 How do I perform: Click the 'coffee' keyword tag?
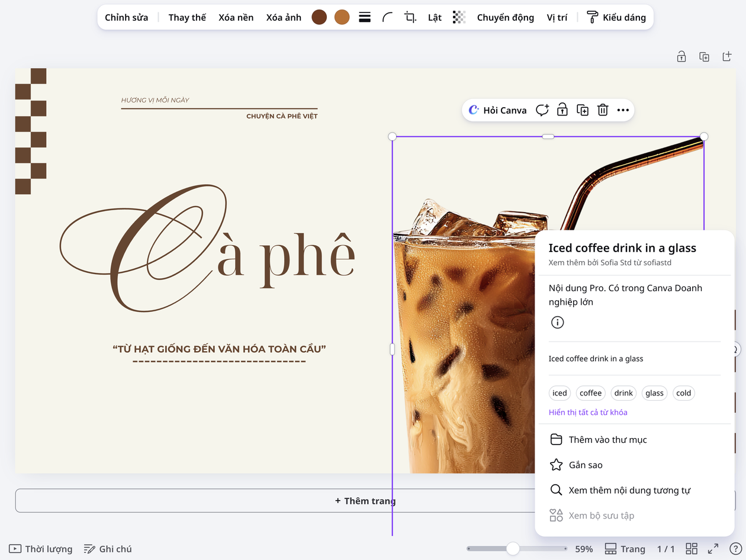(x=591, y=393)
